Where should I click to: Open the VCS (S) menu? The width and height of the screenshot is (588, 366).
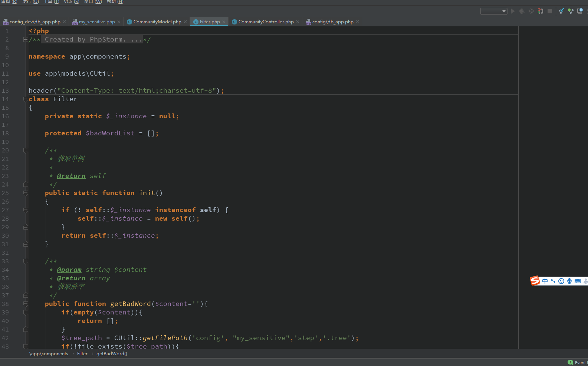[71, 2]
